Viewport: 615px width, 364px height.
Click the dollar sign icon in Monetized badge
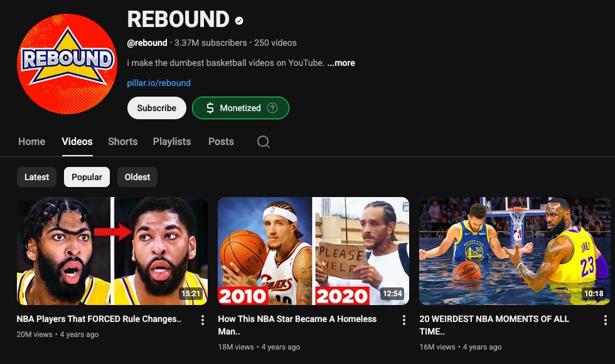(210, 108)
